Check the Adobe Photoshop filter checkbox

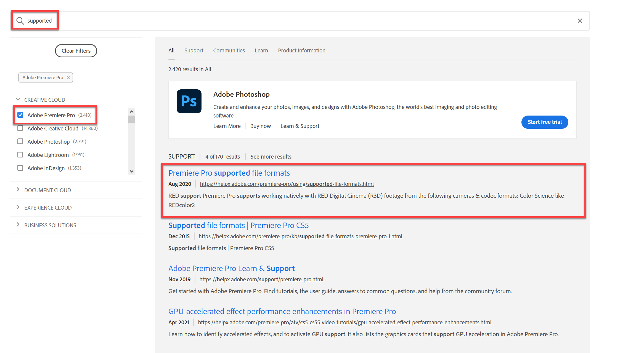20,141
